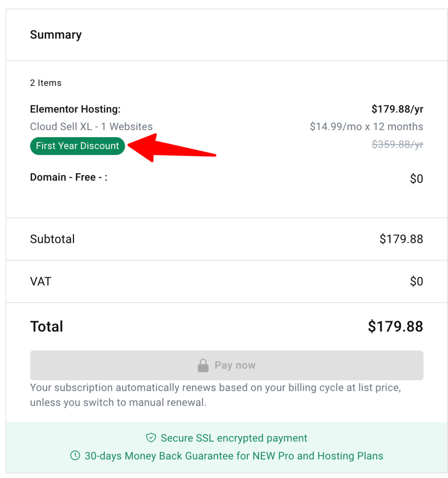Select the Cloud Sell XL plan description

(x=91, y=127)
